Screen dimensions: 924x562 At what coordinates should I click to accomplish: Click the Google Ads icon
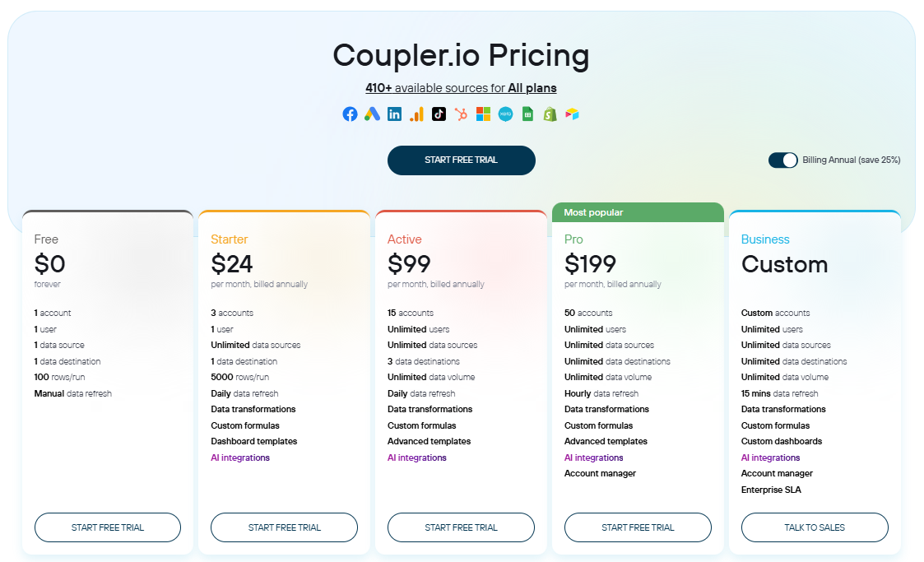click(372, 114)
